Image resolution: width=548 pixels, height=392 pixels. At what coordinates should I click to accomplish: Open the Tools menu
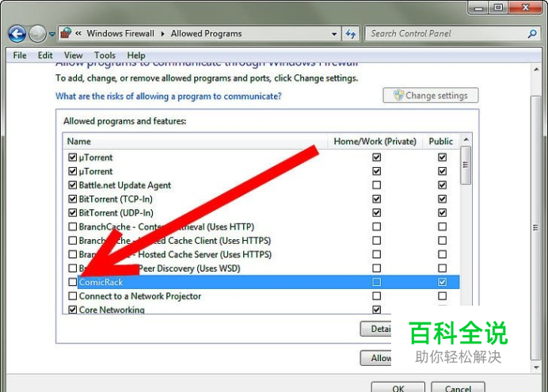105,55
